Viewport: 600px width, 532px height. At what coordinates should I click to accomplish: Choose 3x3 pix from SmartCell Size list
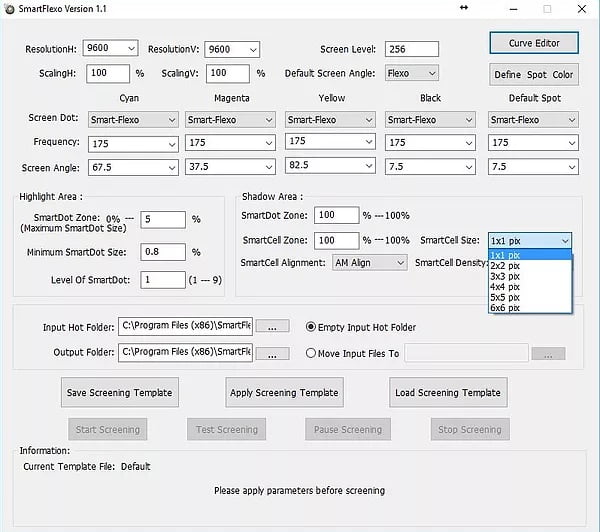coord(505,276)
